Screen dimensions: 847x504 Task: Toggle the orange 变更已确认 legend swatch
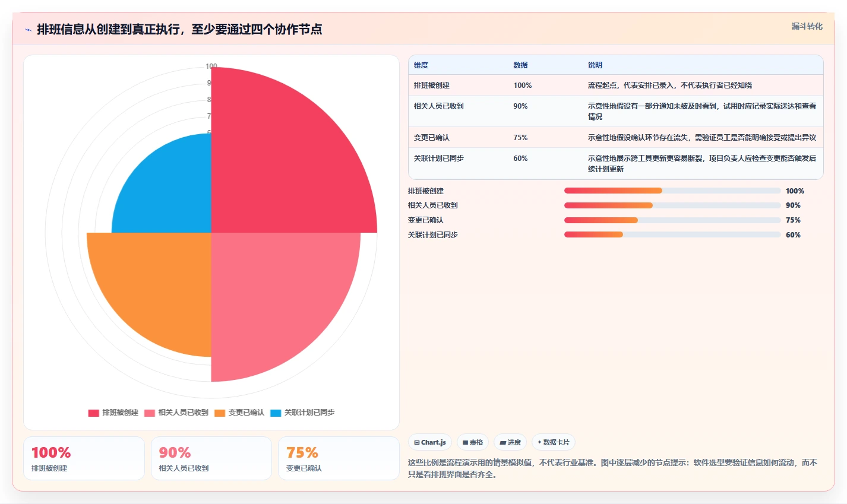220,413
